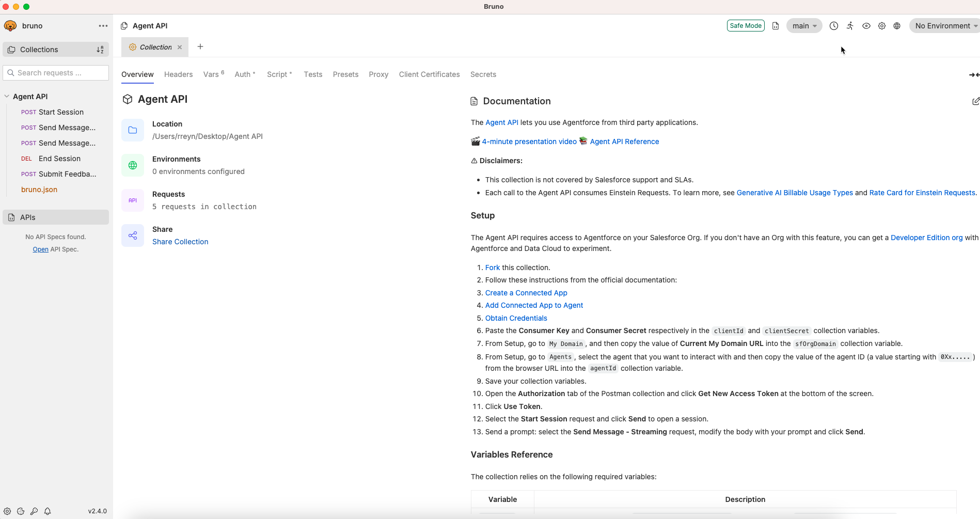980x519 pixels.
Task: Switch to the Auth tab
Action: pyautogui.click(x=245, y=74)
